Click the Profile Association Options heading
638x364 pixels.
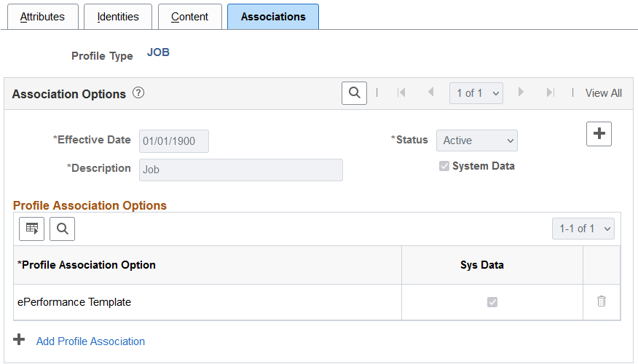[x=90, y=205]
